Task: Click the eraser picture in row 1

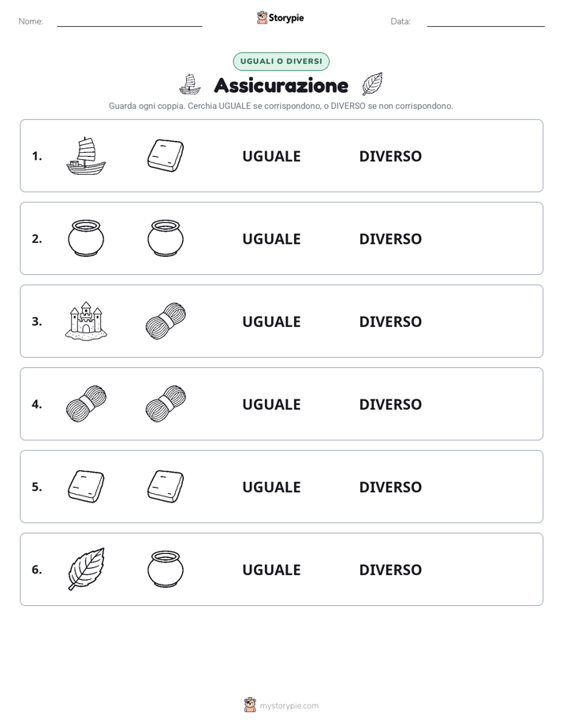Action: click(166, 156)
